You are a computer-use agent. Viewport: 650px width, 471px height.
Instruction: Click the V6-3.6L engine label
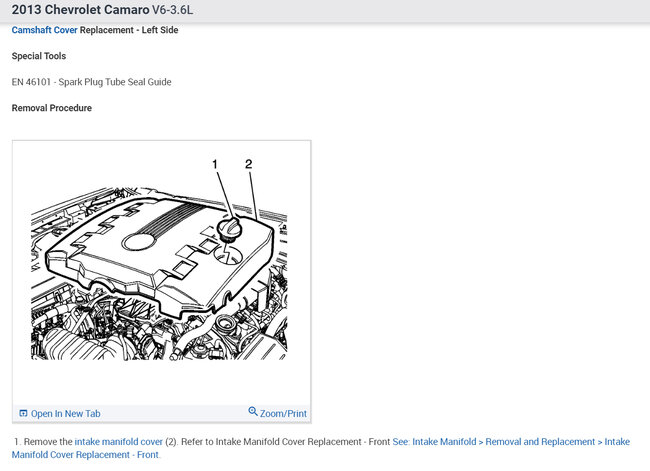pyautogui.click(x=172, y=10)
